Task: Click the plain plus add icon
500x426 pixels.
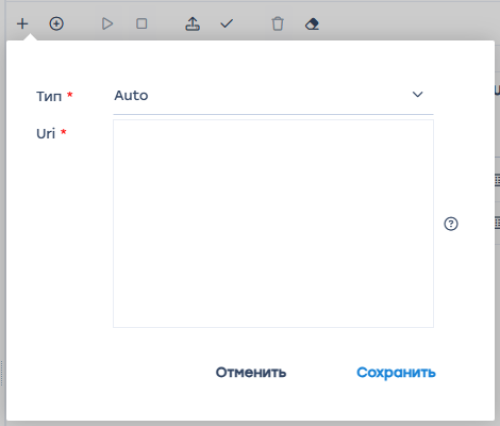Action: (22, 24)
